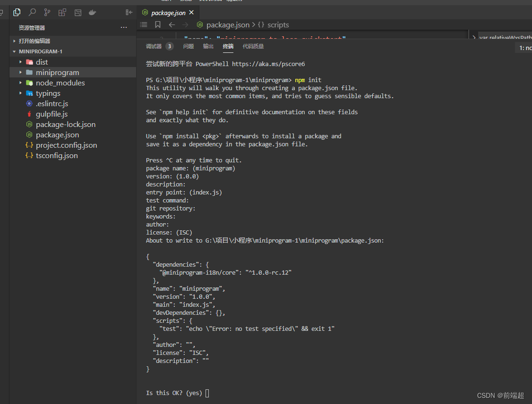This screenshot has width=532, height=404.
Task: Open the Search magnifier icon
Action: point(32,13)
